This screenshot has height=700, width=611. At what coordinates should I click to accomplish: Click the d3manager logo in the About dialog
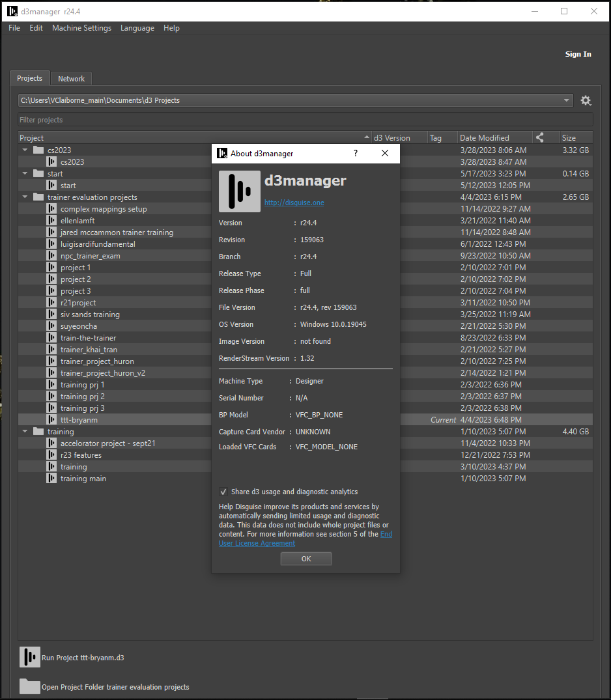point(238,191)
